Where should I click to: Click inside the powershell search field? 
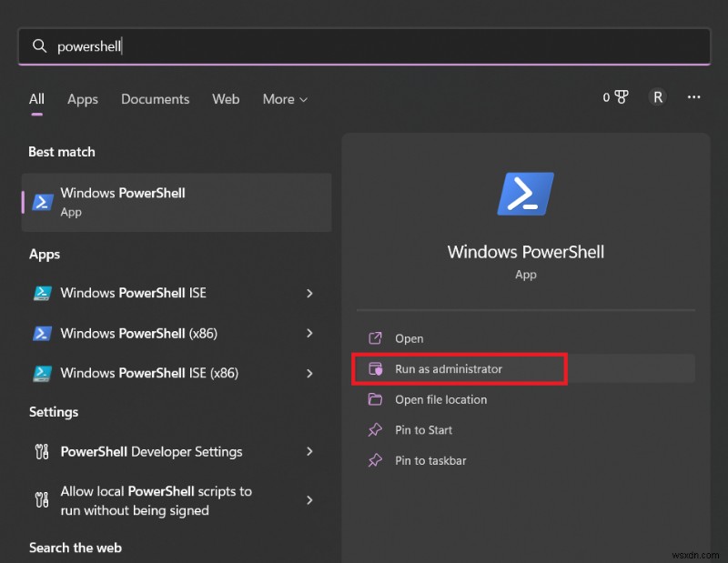[136, 45]
